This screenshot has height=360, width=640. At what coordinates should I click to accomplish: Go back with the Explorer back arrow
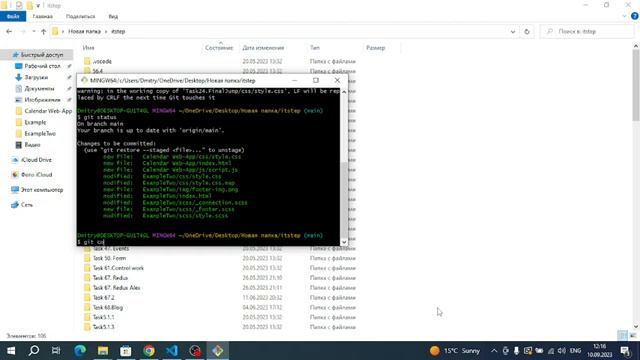tap(9, 31)
